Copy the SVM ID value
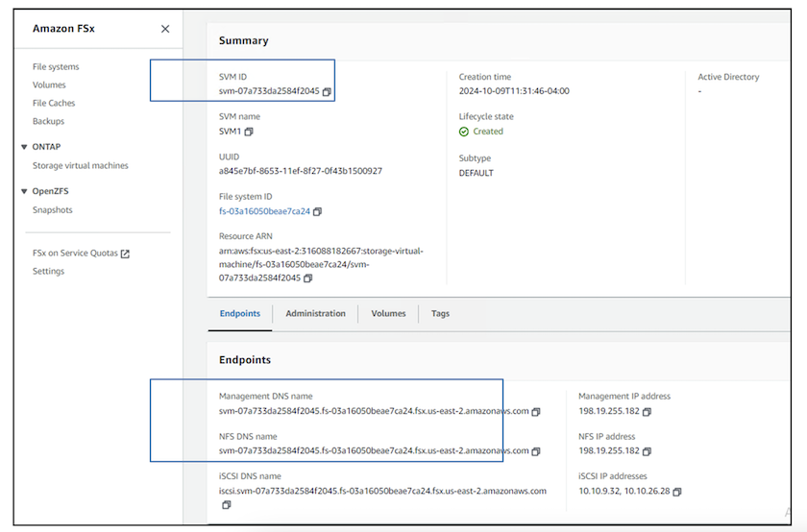The width and height of the screenshot is (807, 532). point(328,92)
